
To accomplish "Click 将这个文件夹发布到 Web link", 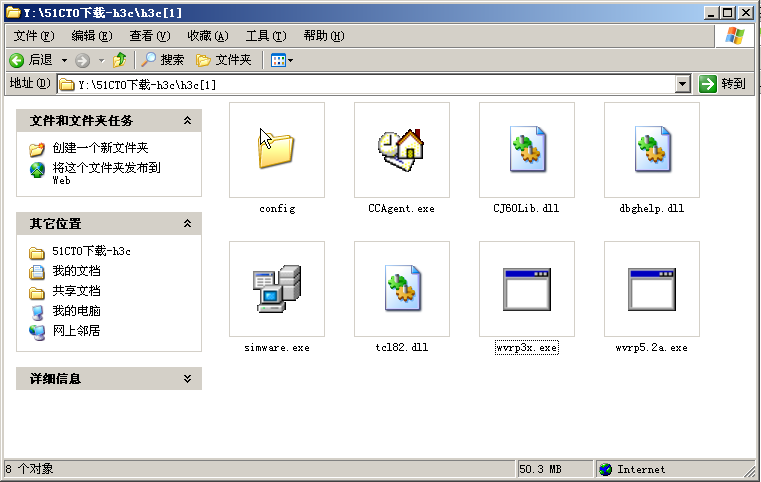I will pyautogui.click(x=106, y=173).
